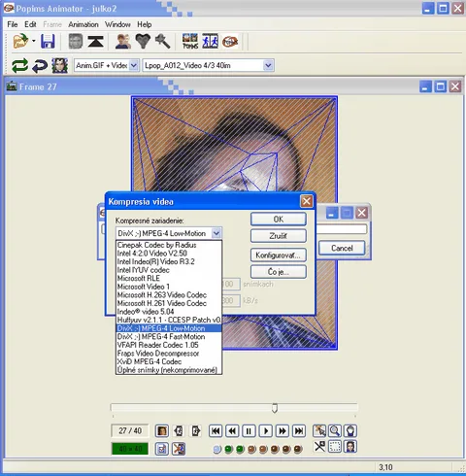Click the green loop arrows icon
Viewport: 466px width, 476px height.
pos(19,65)
